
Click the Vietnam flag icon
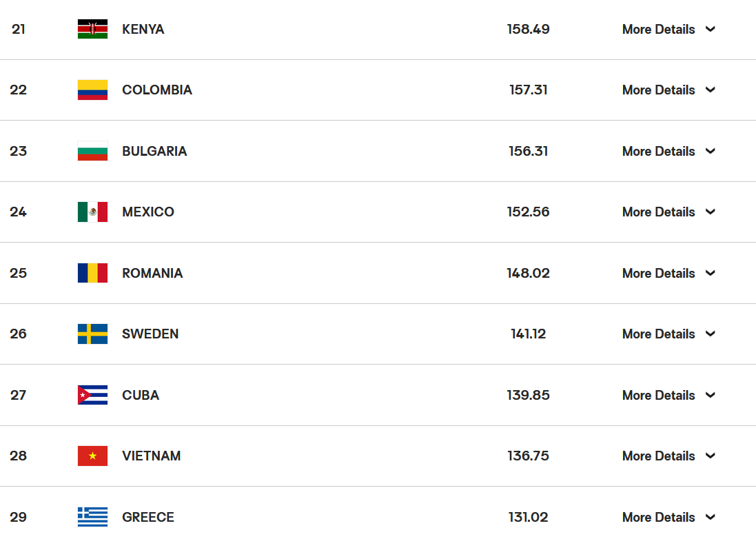point(92,456)
